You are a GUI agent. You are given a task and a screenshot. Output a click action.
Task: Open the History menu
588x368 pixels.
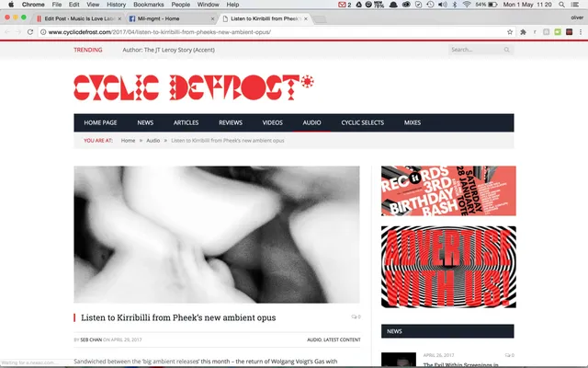pos(117,5)
